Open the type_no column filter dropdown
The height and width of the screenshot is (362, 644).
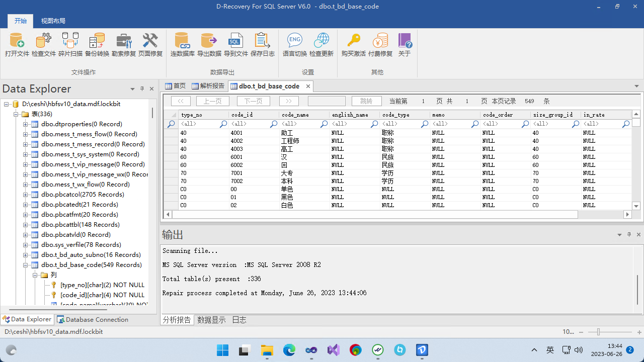(x=223, y=124)
